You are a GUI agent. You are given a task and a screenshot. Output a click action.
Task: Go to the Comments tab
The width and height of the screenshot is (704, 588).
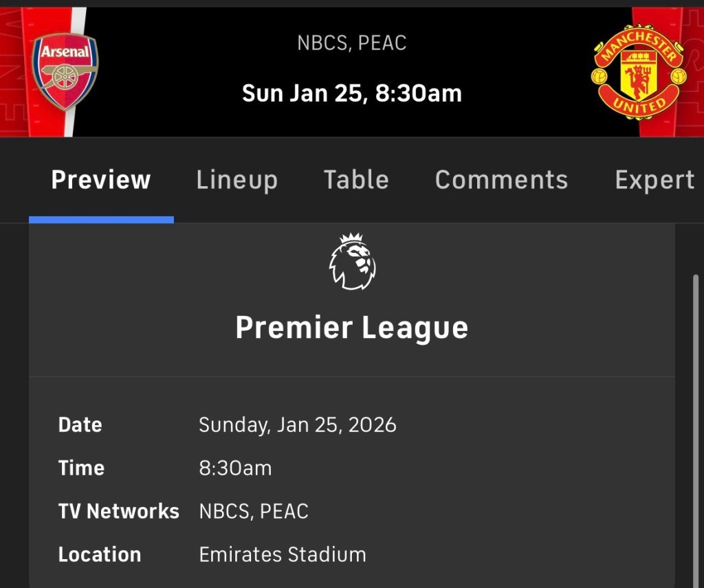click(501, 180)
